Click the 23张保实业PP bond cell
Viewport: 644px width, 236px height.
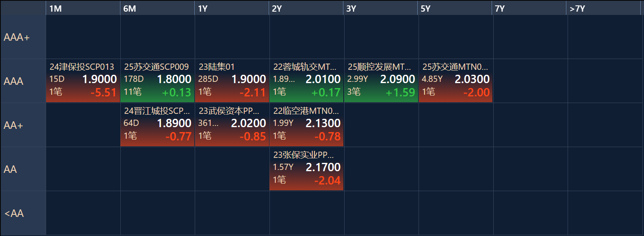click(306, 169)
